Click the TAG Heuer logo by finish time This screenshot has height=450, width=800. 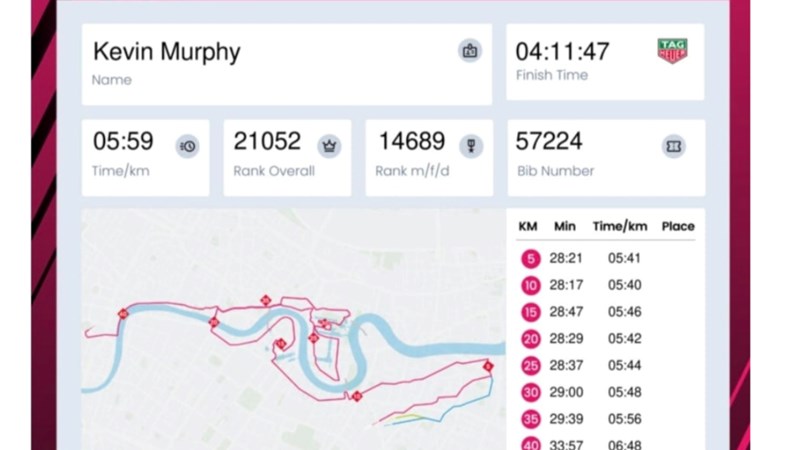pyautogui.click(x=672, y=51)
